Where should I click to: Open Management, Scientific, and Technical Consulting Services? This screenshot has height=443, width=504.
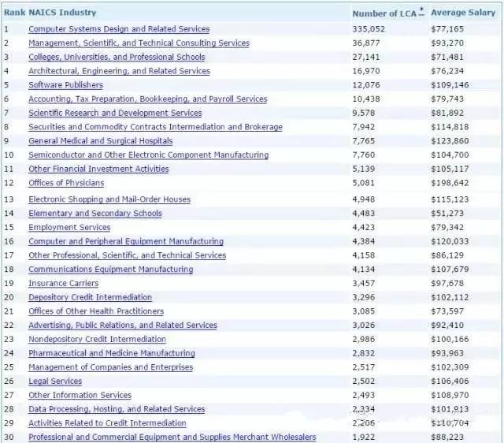point(139,43)
